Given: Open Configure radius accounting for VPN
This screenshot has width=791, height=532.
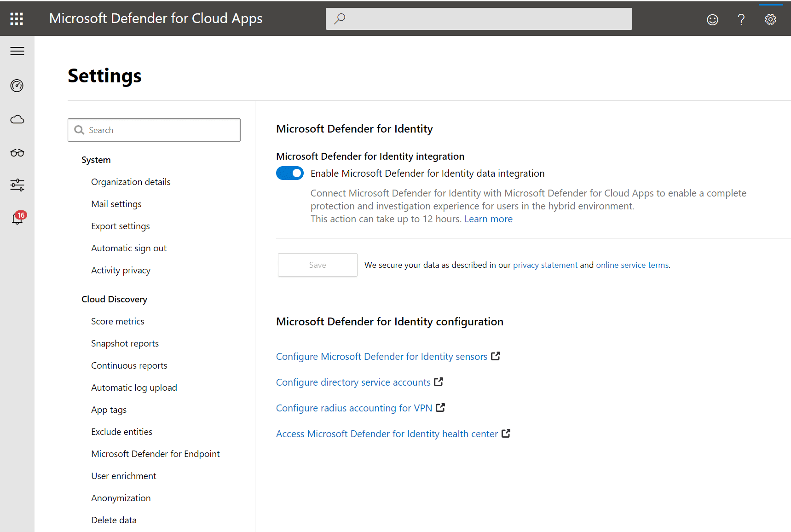Looking at the screenshot, I should [x=354, y=408].
